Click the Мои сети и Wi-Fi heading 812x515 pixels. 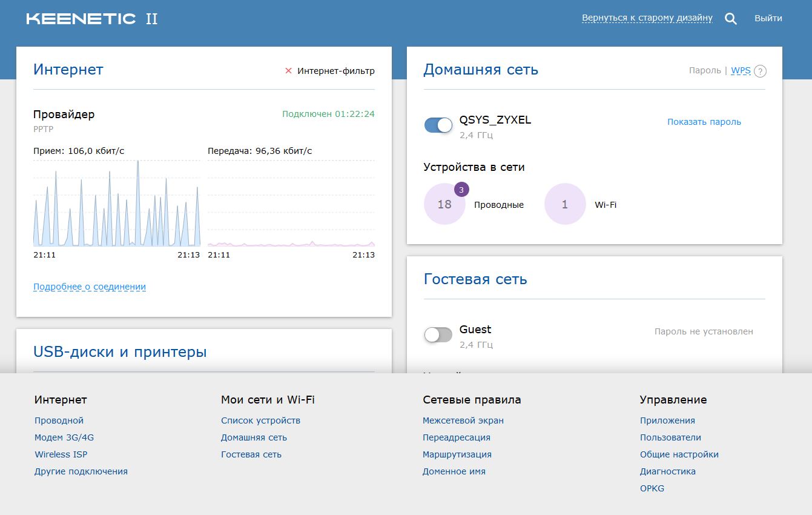tap(268, 400)
